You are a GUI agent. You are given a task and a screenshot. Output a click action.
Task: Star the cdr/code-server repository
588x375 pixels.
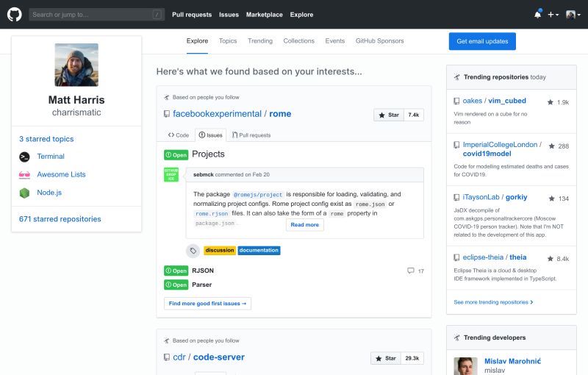(x=386, y=359)
